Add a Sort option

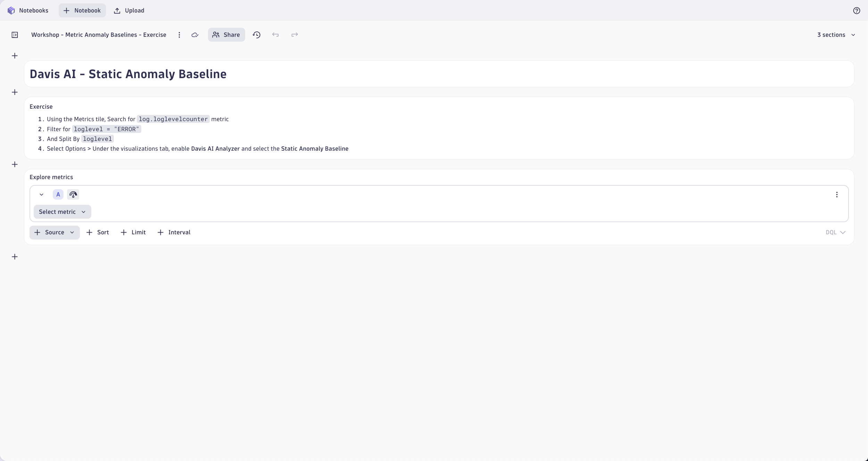[98, 232]
